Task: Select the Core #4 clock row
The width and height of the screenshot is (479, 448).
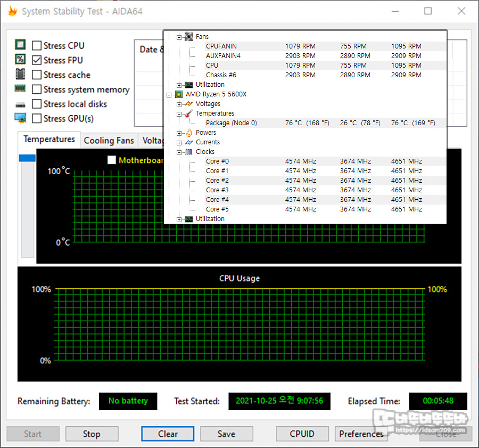Action: (325, 200)
